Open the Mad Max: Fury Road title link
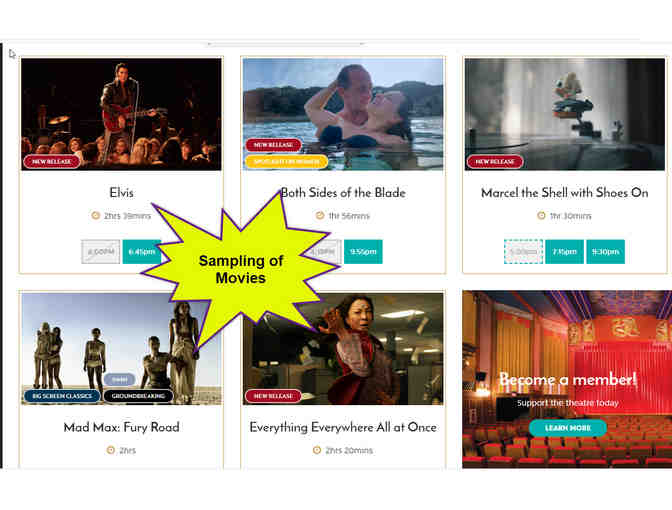 coord(121,427)
